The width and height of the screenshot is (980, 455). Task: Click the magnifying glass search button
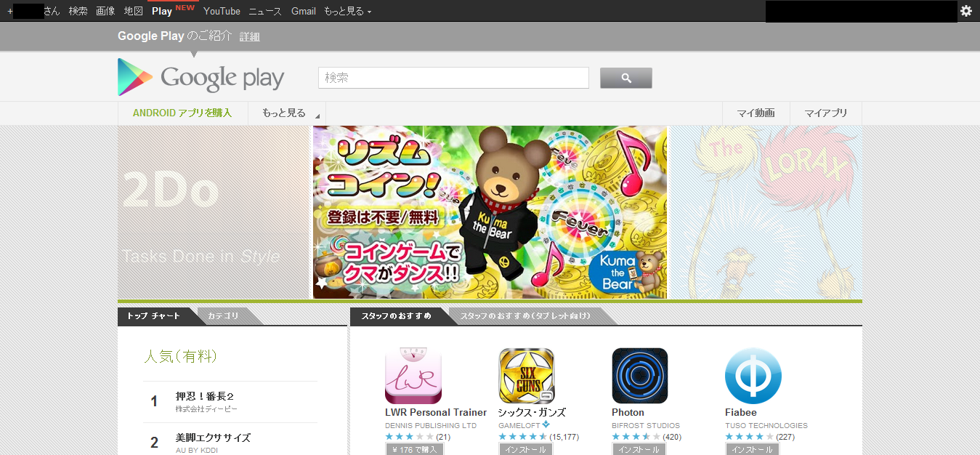click(x=625, y=78)
